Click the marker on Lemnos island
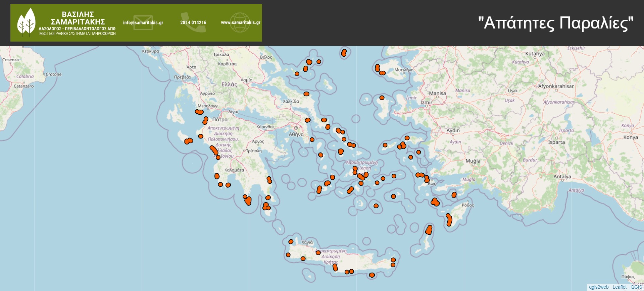 pyautogui.click(x=344, y=53)
